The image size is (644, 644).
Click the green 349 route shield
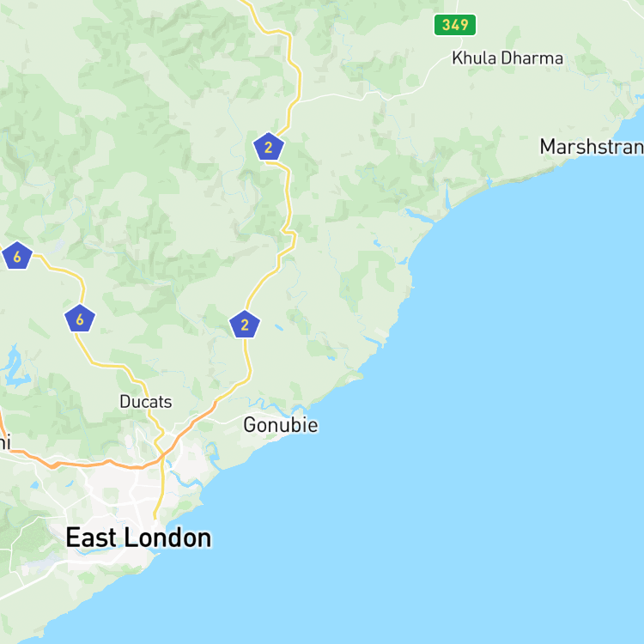455,25
